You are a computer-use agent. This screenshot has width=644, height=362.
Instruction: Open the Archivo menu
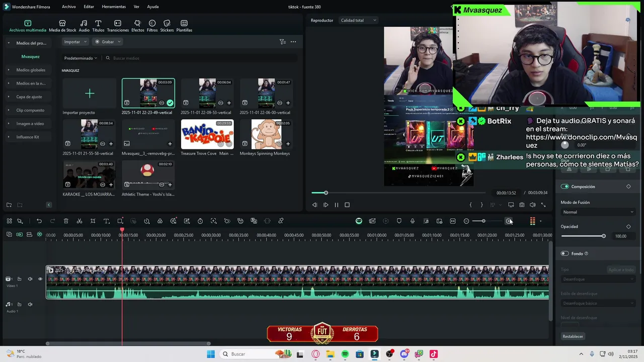[x=69, y=7]
